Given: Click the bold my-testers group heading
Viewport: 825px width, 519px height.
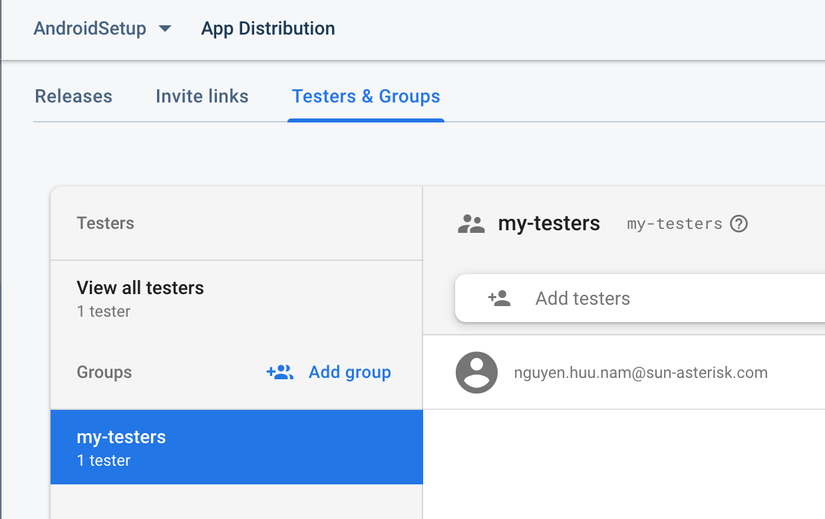Looking at the screenshot, I should click(549, 224).
